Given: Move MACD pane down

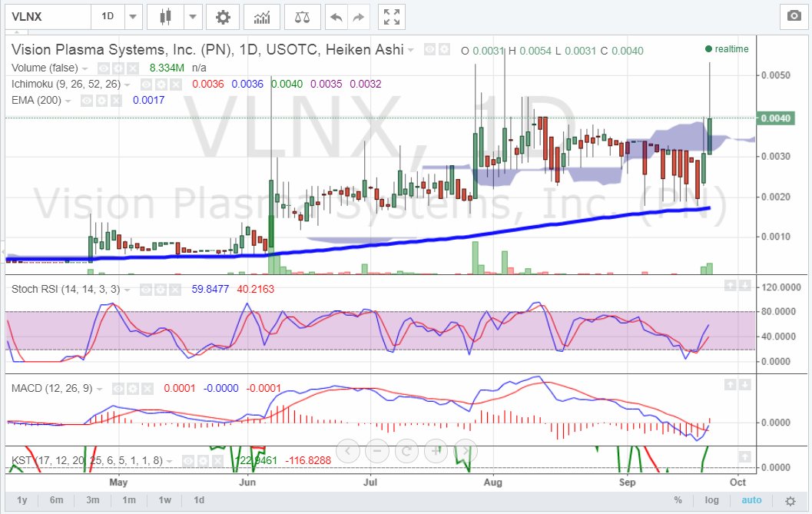Looking at the screenshot, I should click(x=744, y=384).
